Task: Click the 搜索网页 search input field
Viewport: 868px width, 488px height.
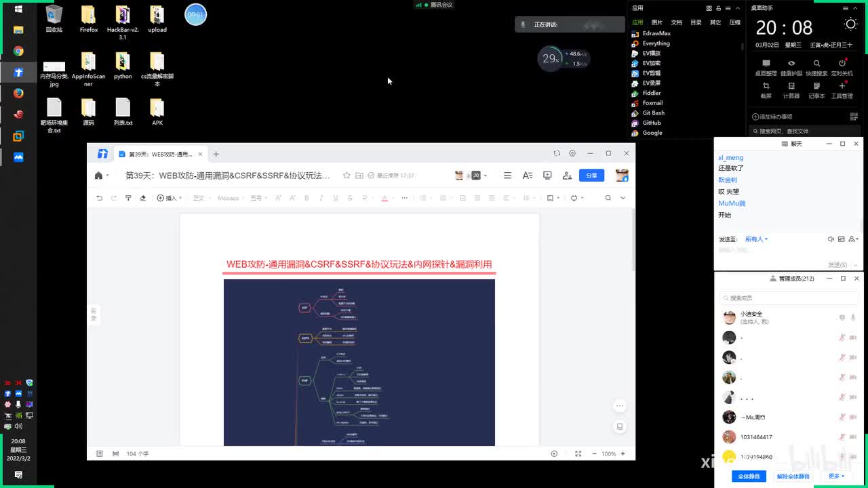Action: tap(805, 131)
